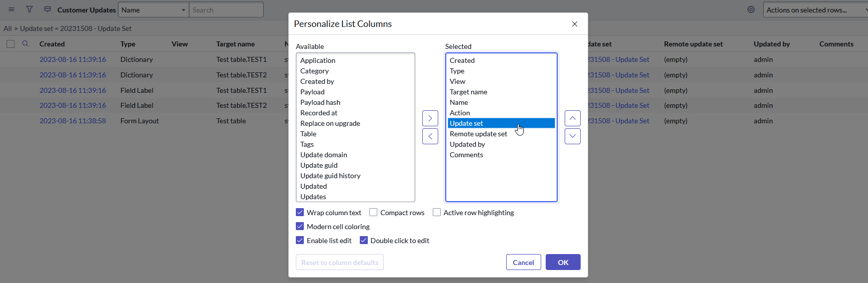Select Update domain in Available list
868x283 pixels.
point(355,155)
